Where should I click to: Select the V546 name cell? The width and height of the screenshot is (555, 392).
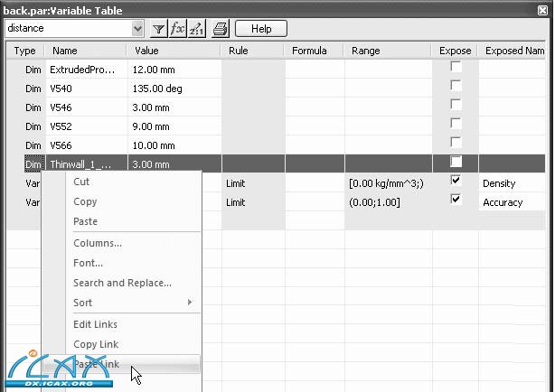[x=87, y=107]
